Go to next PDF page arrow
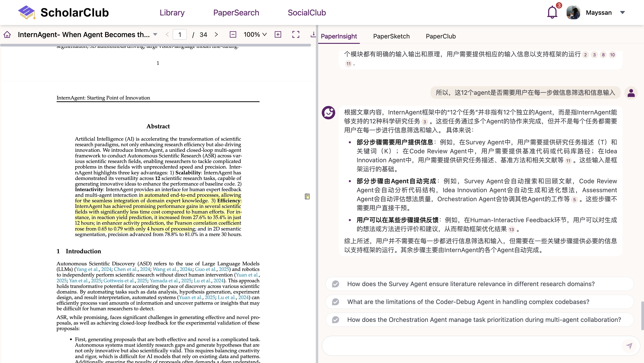The width and height of the screenshot is (644, 363). (x=216, y=34)
